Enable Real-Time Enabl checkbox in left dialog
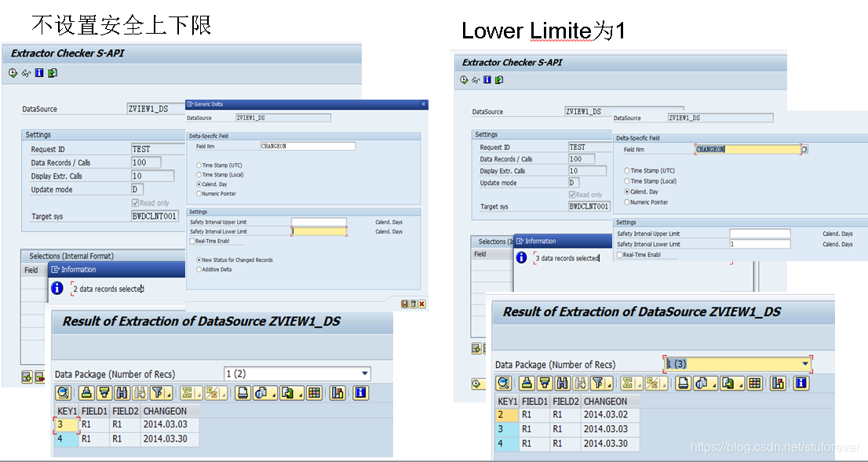This screenshot has width=868, height=462. point(192,242)
